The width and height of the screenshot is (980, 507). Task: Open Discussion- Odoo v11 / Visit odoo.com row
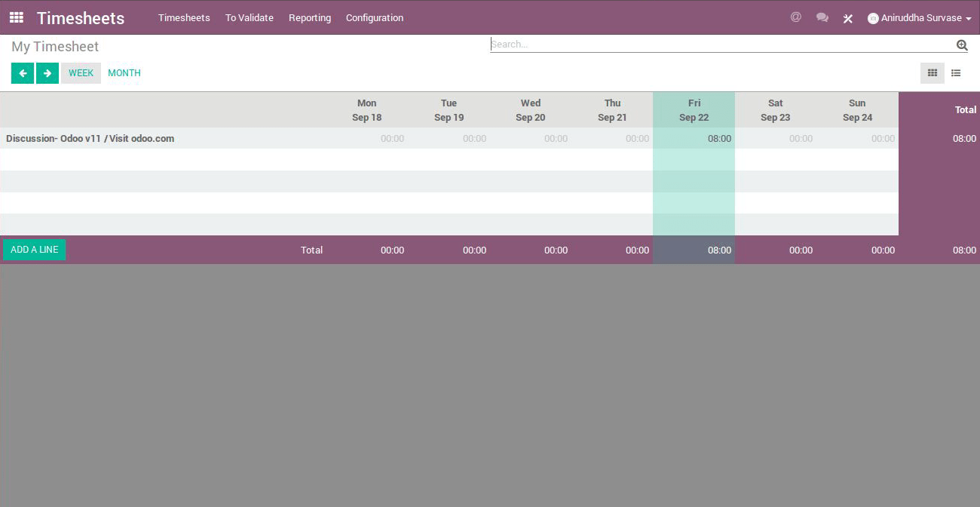point(90,139)
